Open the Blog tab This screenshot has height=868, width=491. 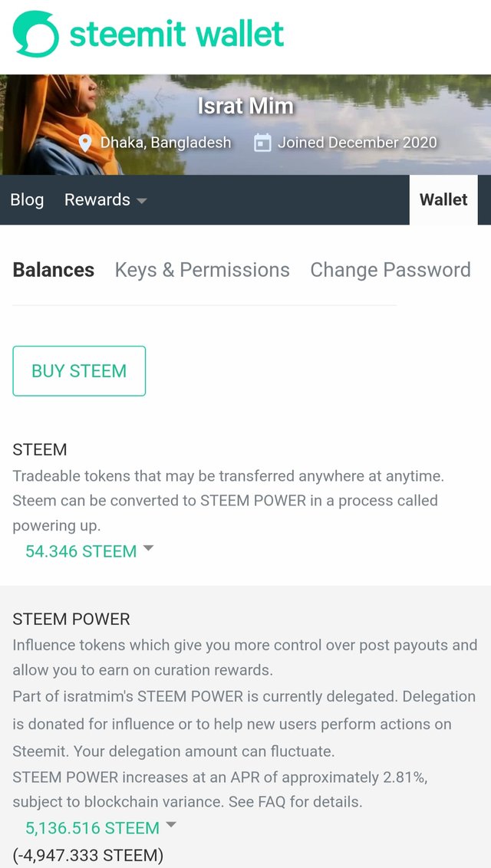(x=27, y=200)
